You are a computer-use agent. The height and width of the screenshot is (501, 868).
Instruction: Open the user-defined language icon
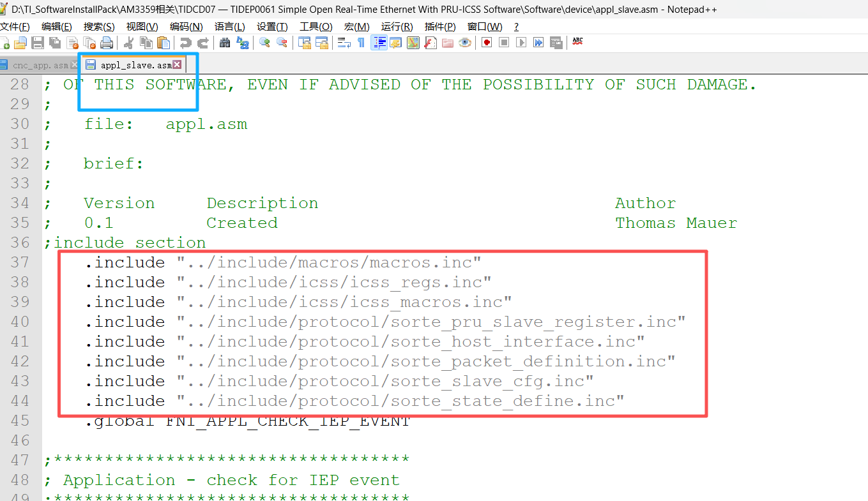point(396,43)
